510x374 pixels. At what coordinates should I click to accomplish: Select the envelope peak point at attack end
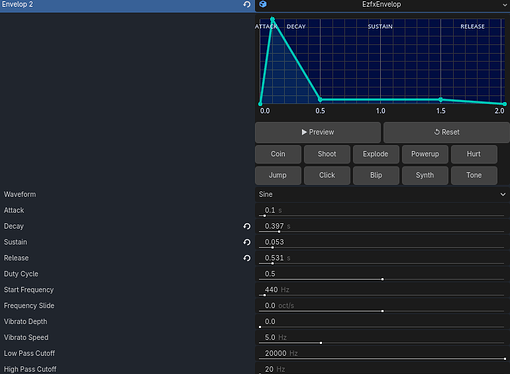272,19
